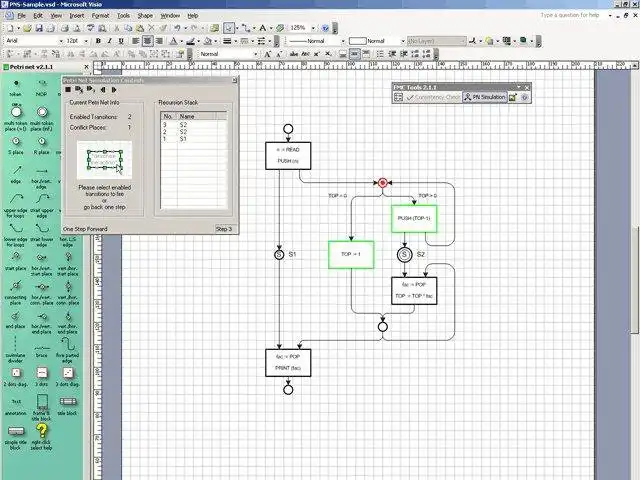
Task: Expand the 125% zoom level dropdown
Action: 313,28
